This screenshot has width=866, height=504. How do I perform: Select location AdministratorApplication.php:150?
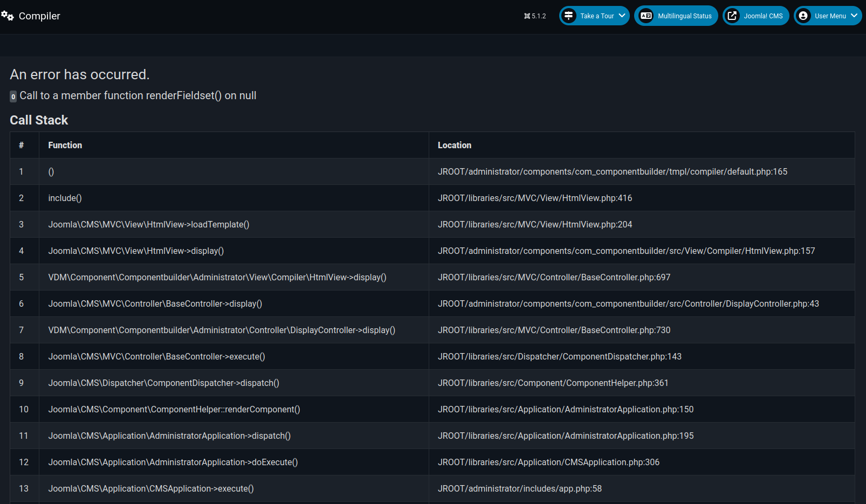[x=566, y=409]
